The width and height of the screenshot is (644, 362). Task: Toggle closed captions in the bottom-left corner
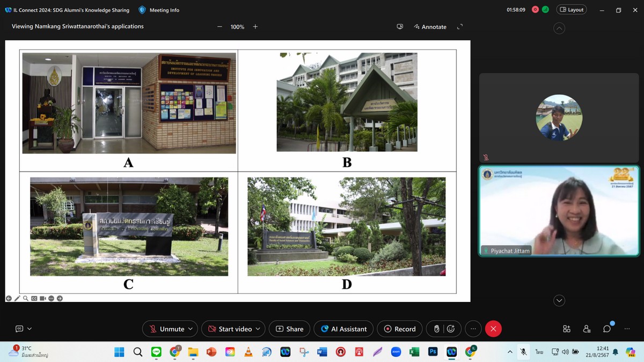point(19,329)
